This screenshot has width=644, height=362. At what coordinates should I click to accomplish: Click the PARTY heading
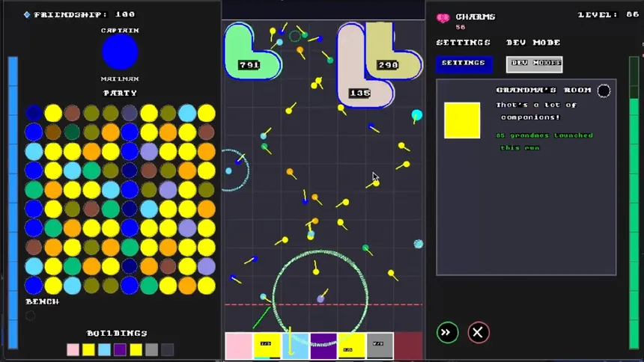coord(120,93)
